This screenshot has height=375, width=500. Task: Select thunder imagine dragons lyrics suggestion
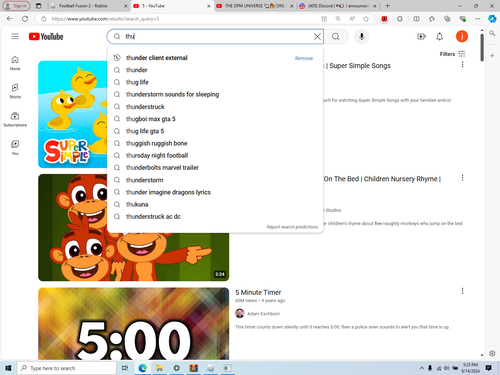(x=215, y=192)
